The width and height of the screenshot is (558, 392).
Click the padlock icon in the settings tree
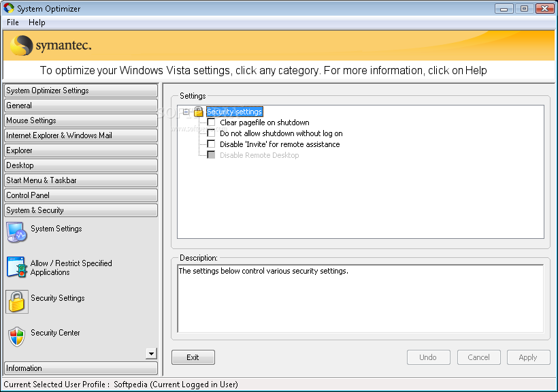[199, 112]
